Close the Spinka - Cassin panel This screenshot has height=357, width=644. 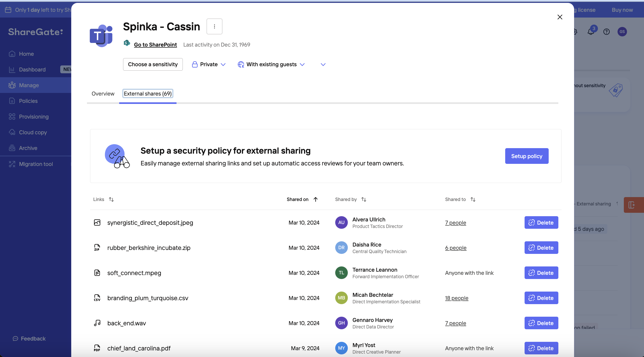point(560,17)
